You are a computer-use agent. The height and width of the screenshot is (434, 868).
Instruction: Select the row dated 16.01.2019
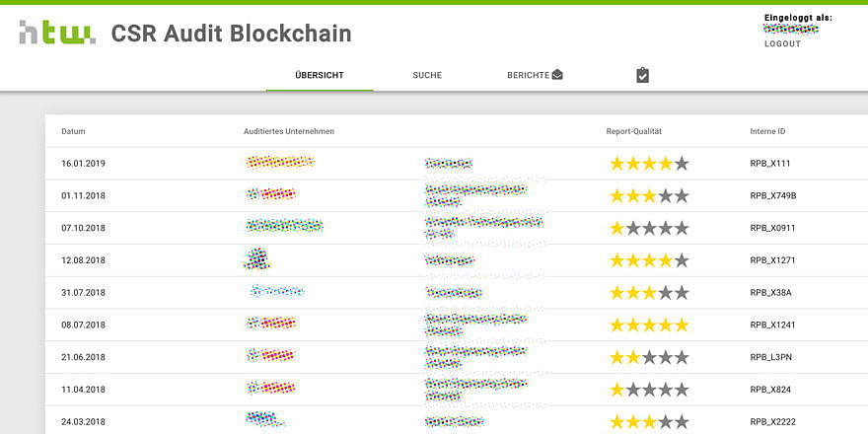pos(83,164)
